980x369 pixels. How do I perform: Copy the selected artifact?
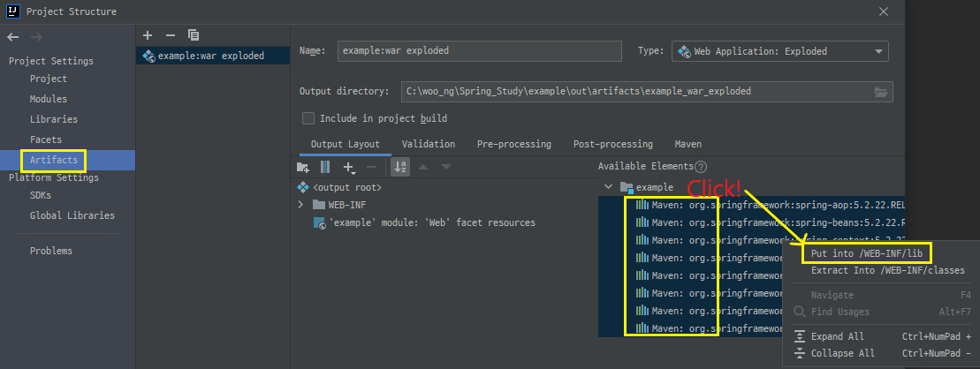pos(194,35)
